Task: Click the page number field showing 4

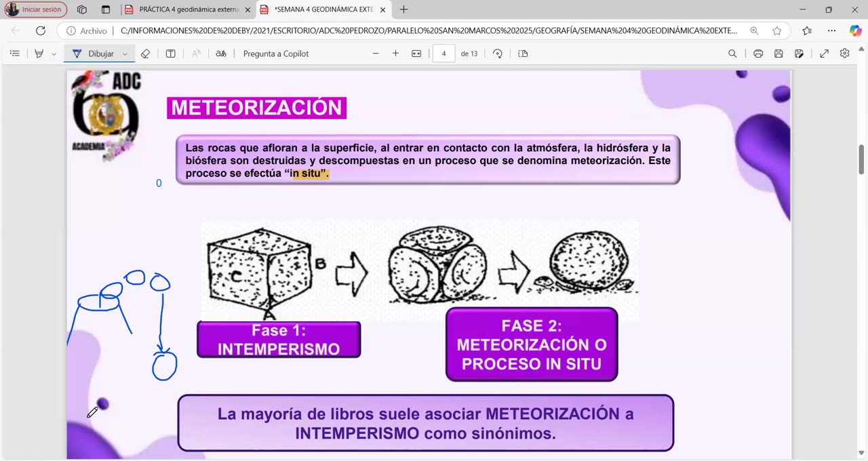Action: pyautogui.click(x=443, y=54)
